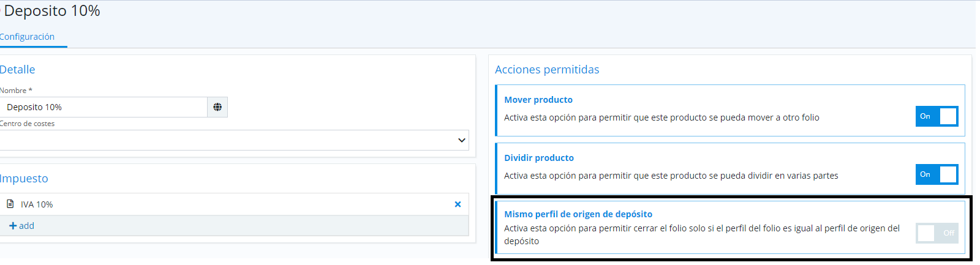The image size is (980, 265).
Task: Focus the Nombre field containing Deposito 10%
Action: point(104,107)
